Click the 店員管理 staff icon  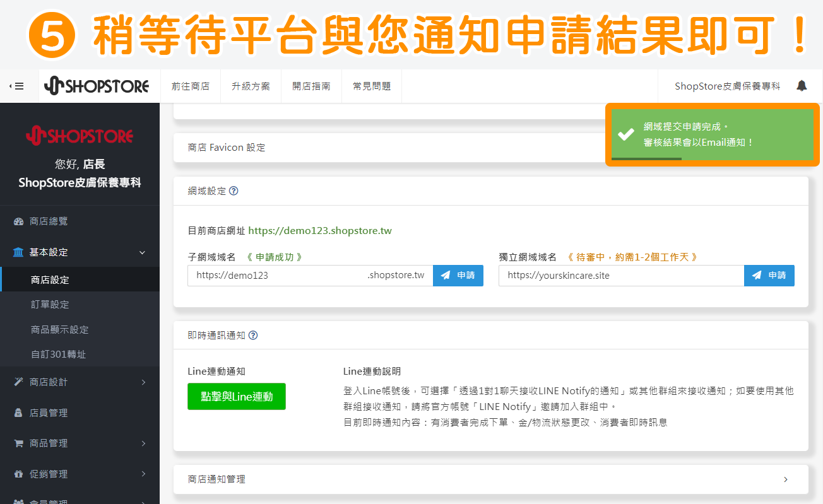click(x=18, y=413)
